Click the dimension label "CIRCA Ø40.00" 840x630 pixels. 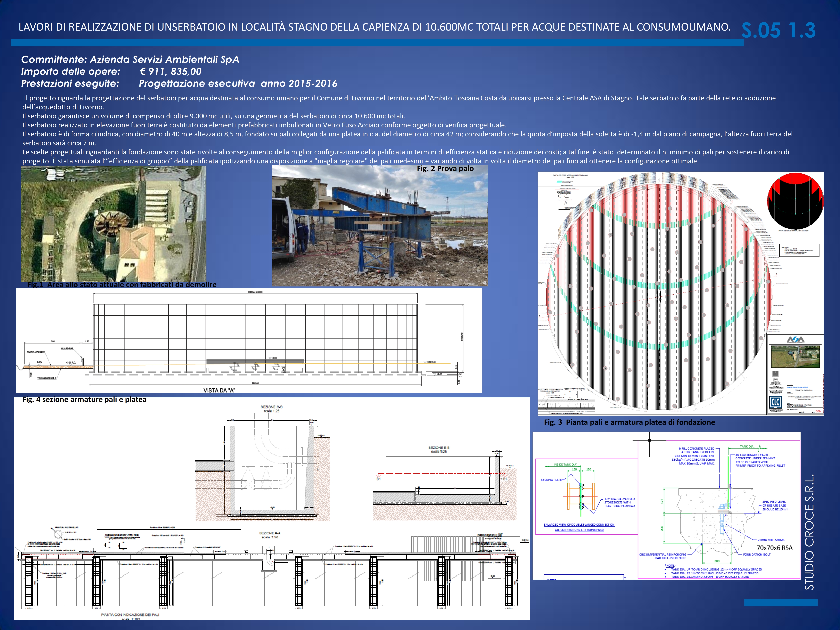[255, 292]
